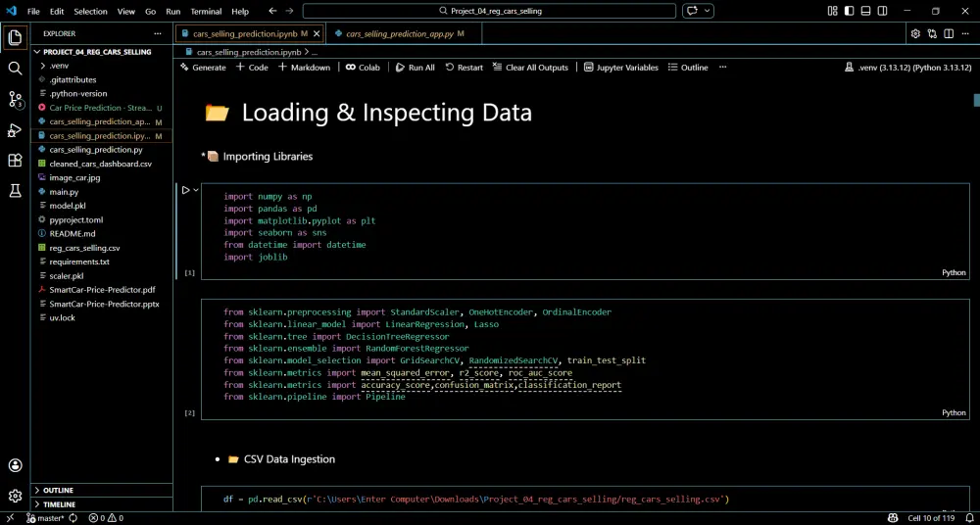
Task: Open the file diff icon in the editor toolbar
Action: tap(932, 33)
